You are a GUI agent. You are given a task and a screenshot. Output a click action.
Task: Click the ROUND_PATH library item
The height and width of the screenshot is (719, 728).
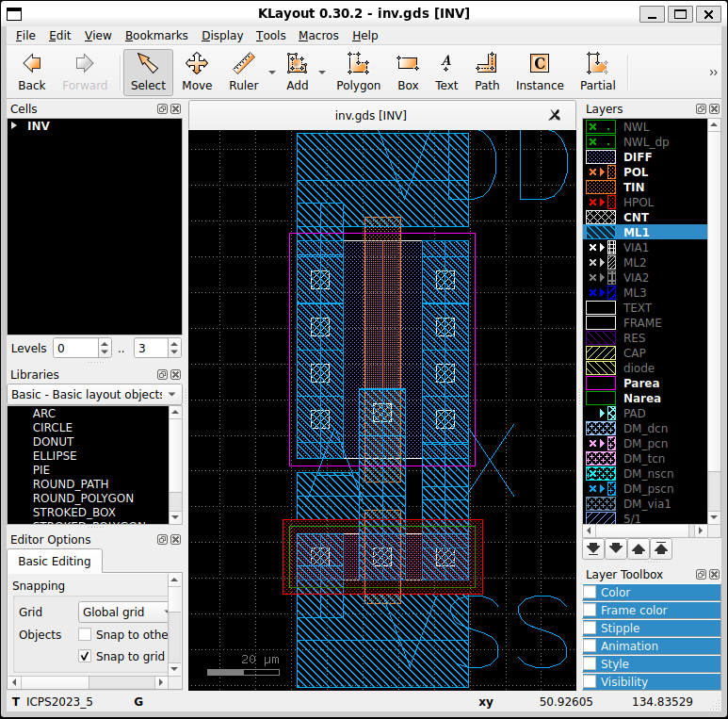(71, 484)
